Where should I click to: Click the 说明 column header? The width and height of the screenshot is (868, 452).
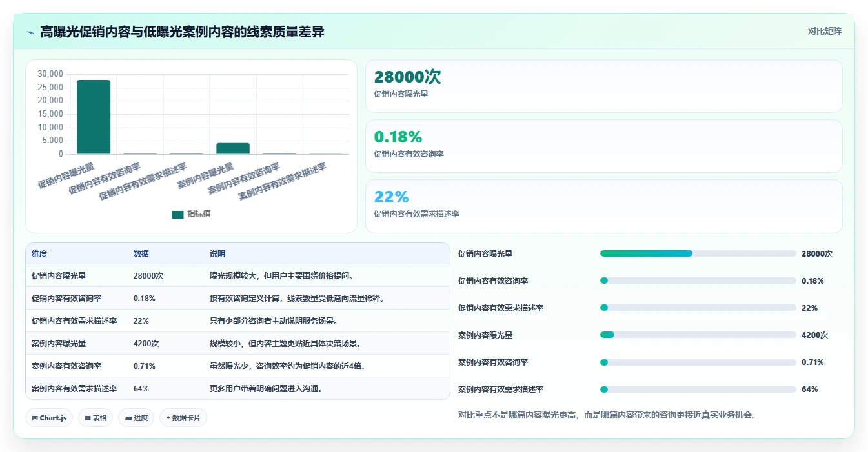point(217,254)
